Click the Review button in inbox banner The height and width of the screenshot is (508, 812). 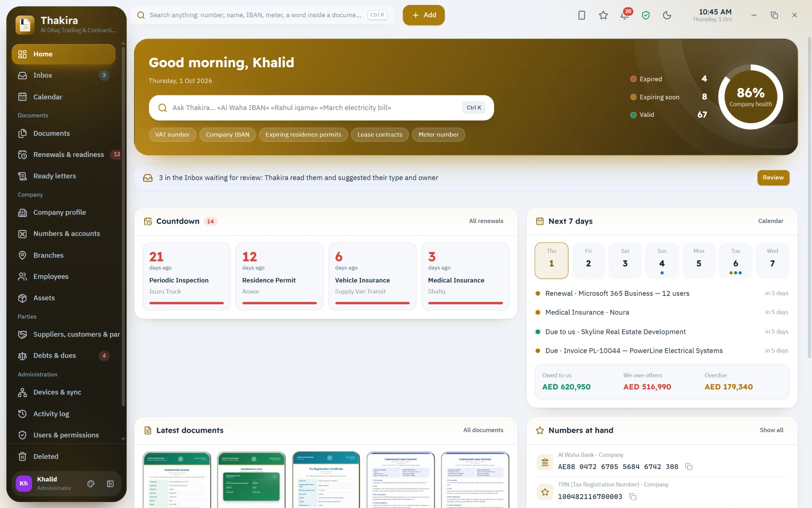(x=773, y=178)
